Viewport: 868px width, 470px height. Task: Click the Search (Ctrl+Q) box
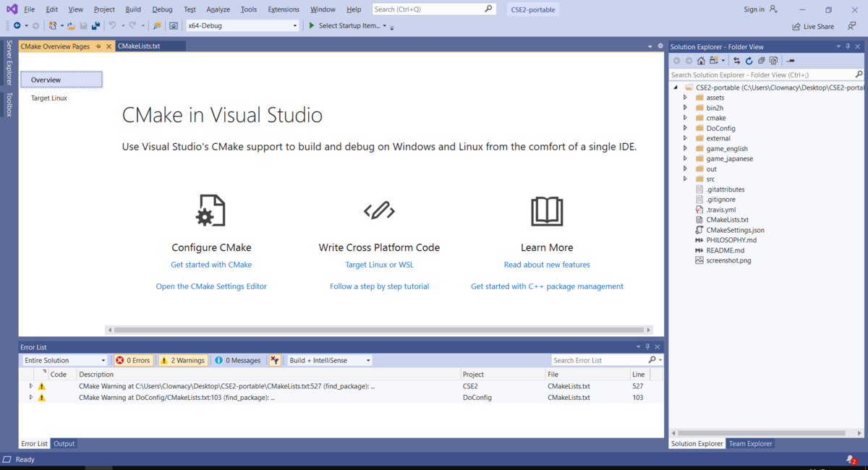pyautogui.click(x=434, y=9)
